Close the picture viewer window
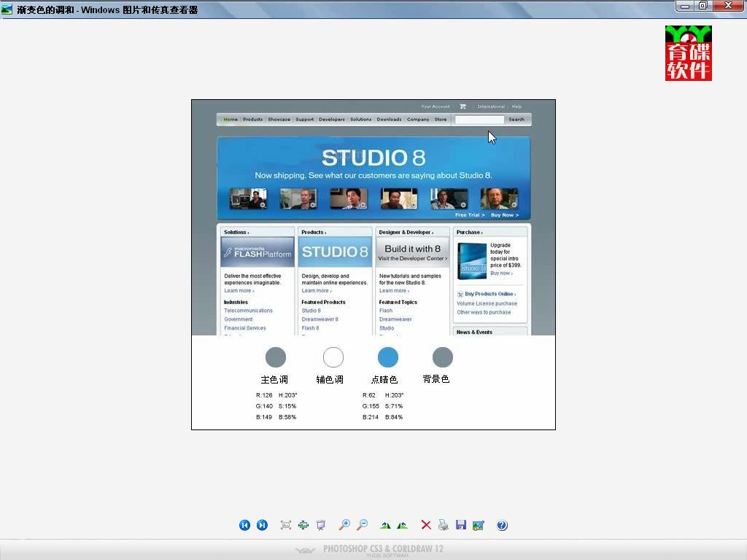This screenshot has width=747, height=560. (x=729, y=6)
